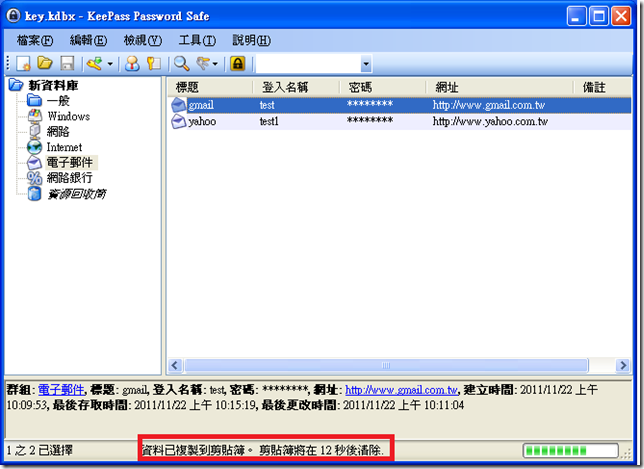Open the 電子郵件 group link in details
This screenshot has height=469, width=644.
pyautogui.click(x=61, y=389)
